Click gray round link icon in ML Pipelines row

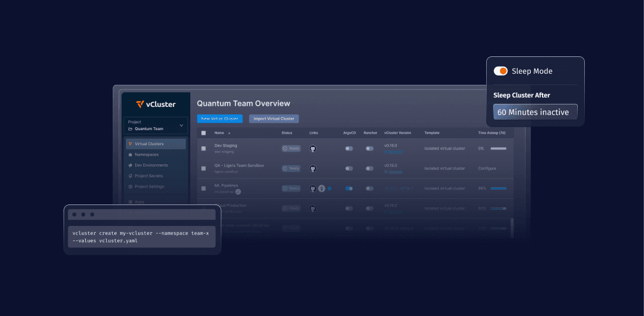(322, 188)
